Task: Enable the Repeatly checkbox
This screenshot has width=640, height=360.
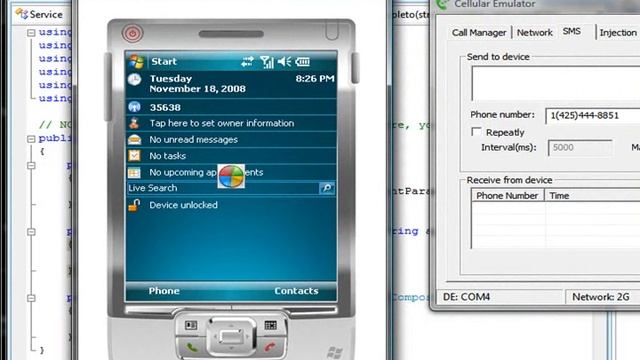Action: pyautogui.click(x=476, y=132)
